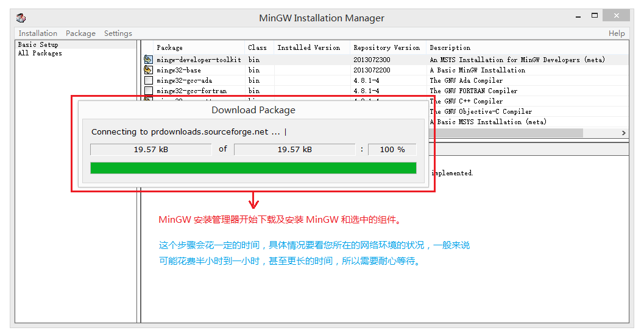This screenshot has width=644, height=336.
Task: Select the mingw-developer-toolkit package name
Action: point(199,60)
